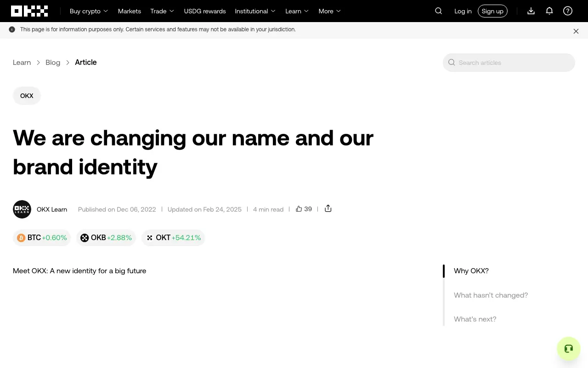Click the Article breadcrumb text

tap(86, 63)
